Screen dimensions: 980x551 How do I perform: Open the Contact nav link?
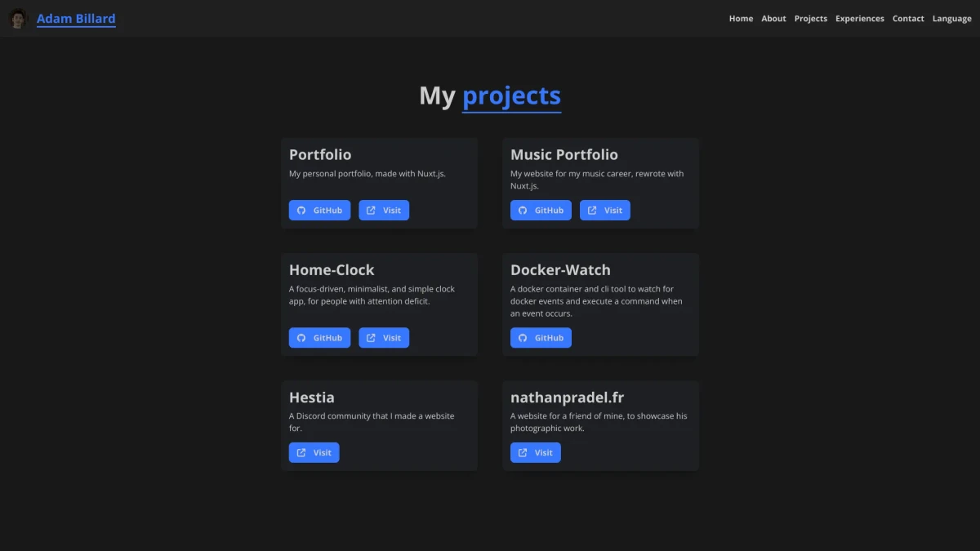[908, 18]
